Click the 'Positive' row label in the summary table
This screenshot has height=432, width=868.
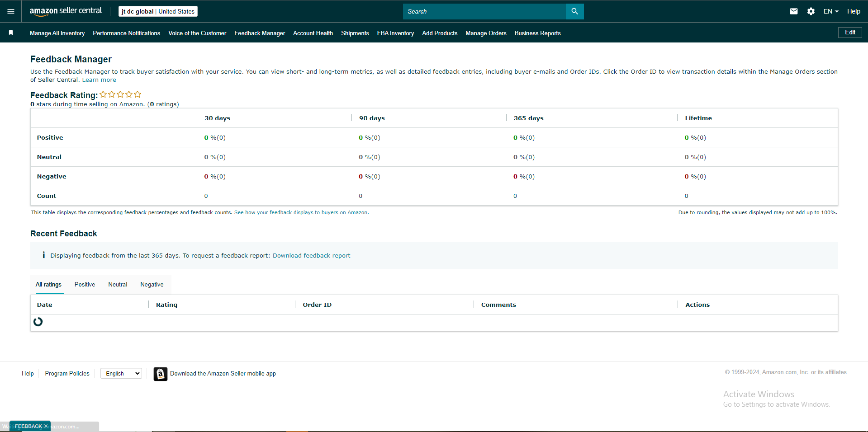50,137
